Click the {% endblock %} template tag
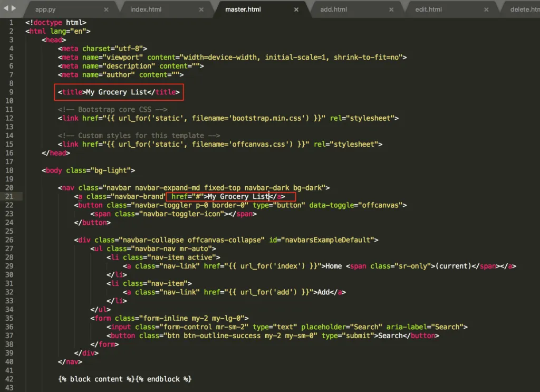Screen dimensions: 540x392 (163, 379)
